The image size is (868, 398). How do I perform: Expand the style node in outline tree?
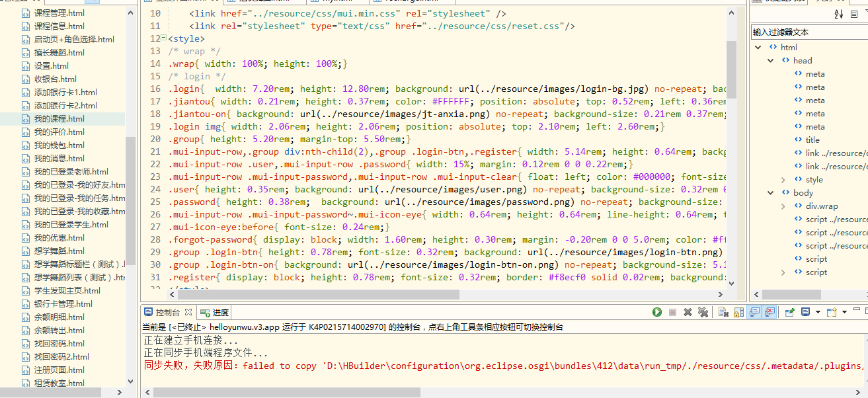[783, 180]
